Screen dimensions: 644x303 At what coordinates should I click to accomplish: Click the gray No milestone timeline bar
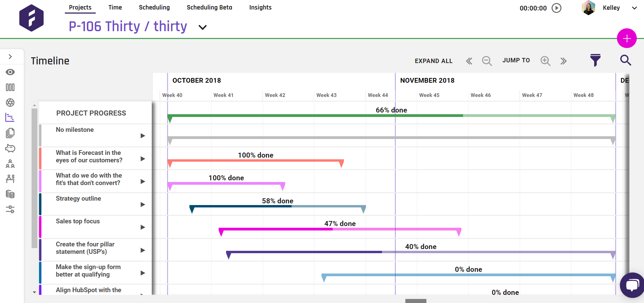click(391, 138)
